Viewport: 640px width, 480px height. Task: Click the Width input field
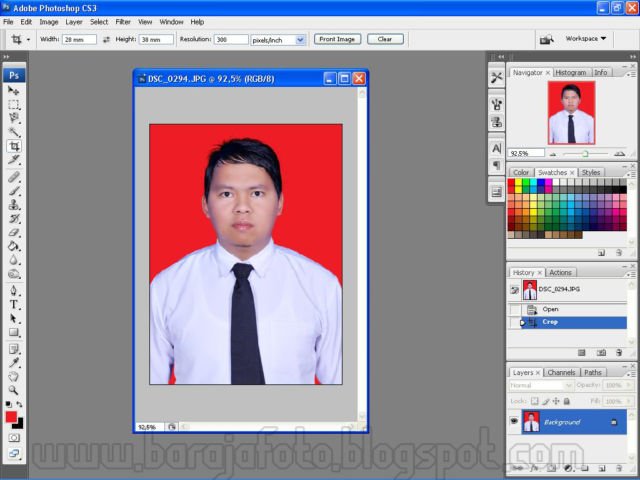click(79, 40)
